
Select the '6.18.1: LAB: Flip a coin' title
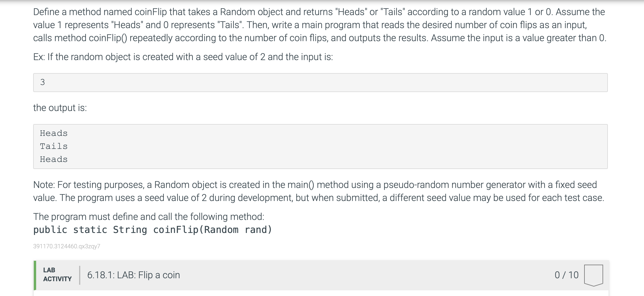point(133,275)
